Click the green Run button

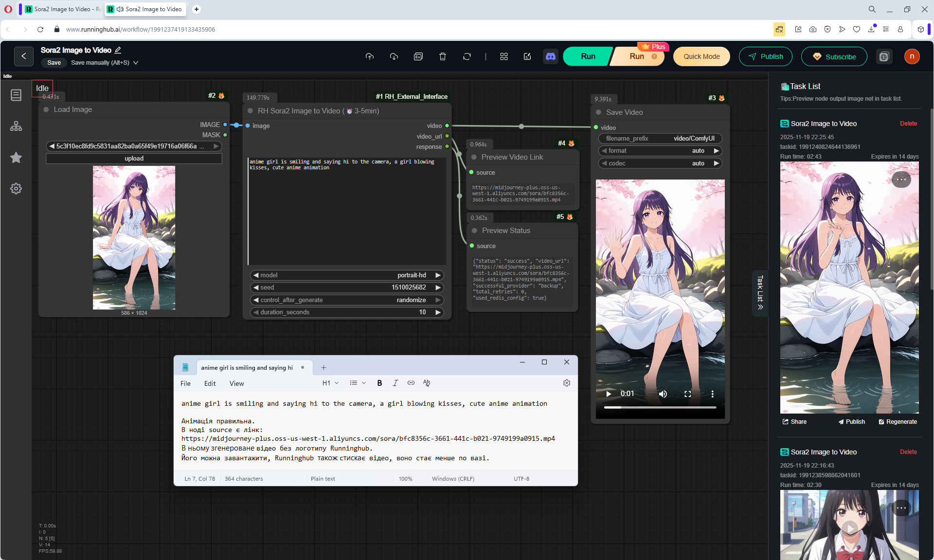point(588,56)
